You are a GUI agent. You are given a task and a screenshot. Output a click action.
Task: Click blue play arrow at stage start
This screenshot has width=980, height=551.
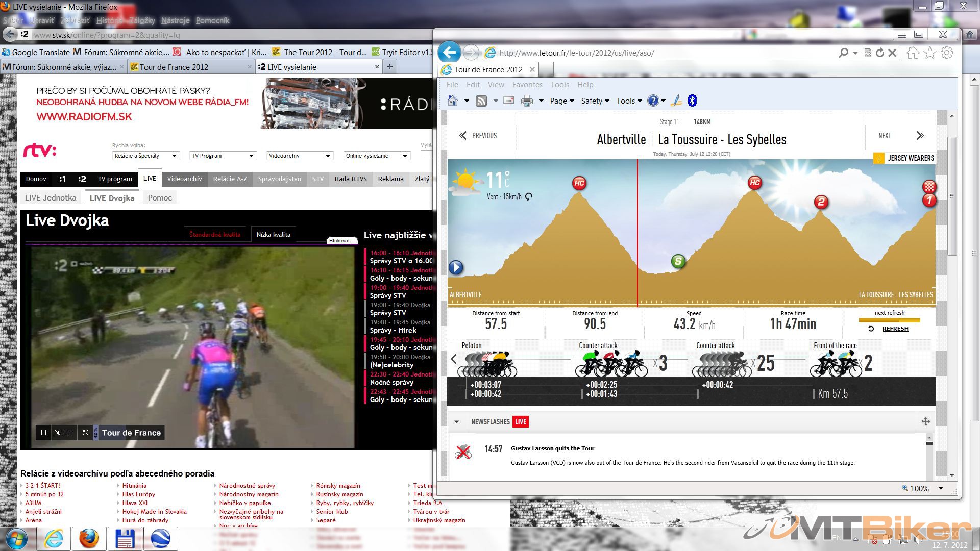(x=456, y=267)
